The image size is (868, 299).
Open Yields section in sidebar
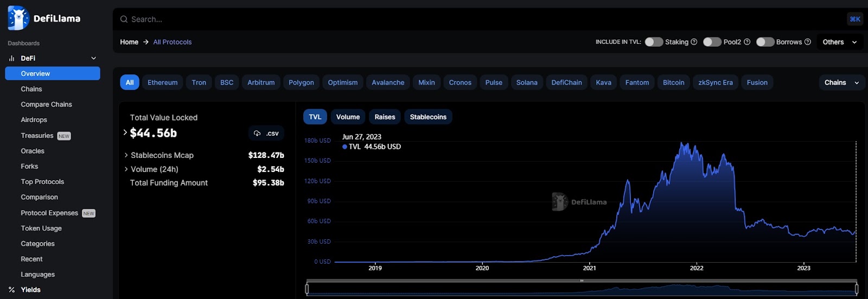(x=30, y=290)
